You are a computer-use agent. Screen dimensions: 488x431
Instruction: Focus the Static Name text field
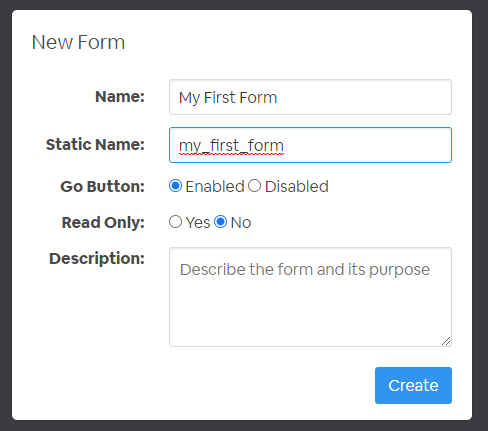tap(310, 145)
